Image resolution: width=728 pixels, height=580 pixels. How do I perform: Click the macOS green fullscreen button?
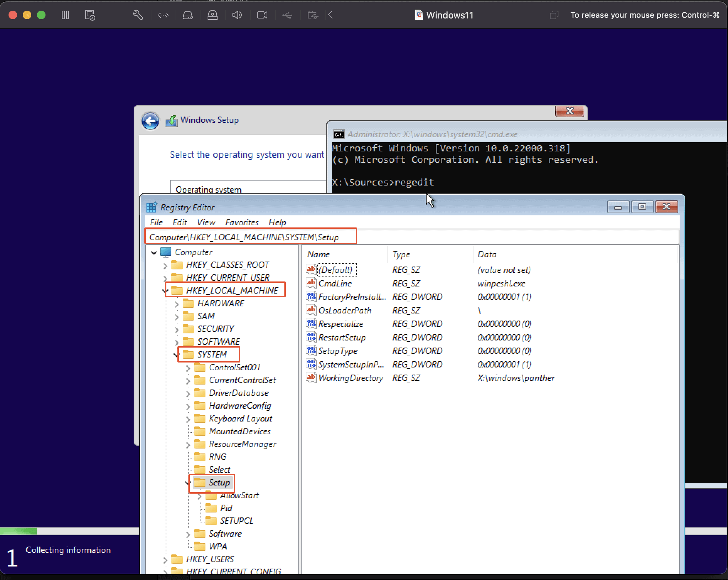click(41, 15)
